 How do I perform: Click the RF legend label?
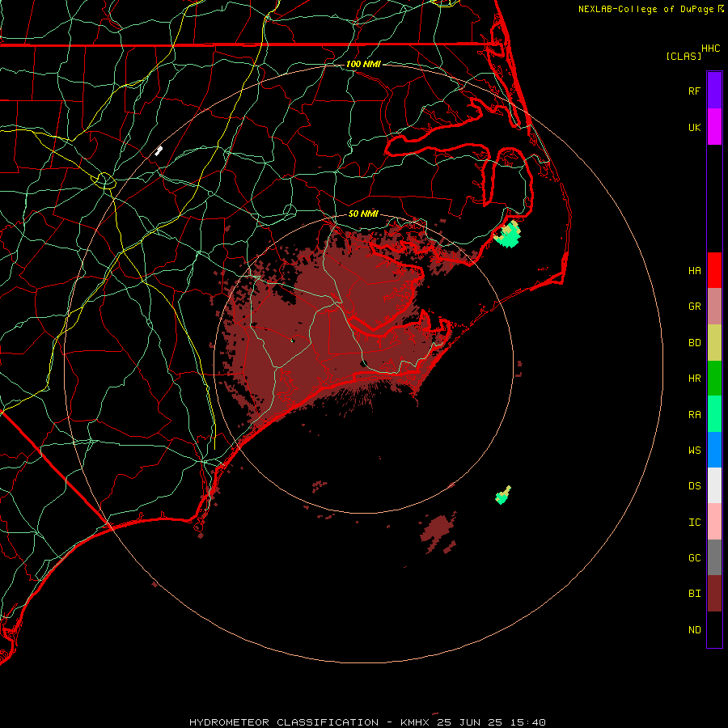coord(694,91)
